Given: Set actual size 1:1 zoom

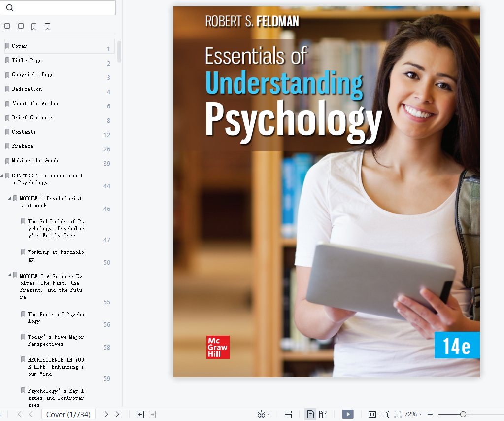Looking at the screenshot, I should click(372, 414).
